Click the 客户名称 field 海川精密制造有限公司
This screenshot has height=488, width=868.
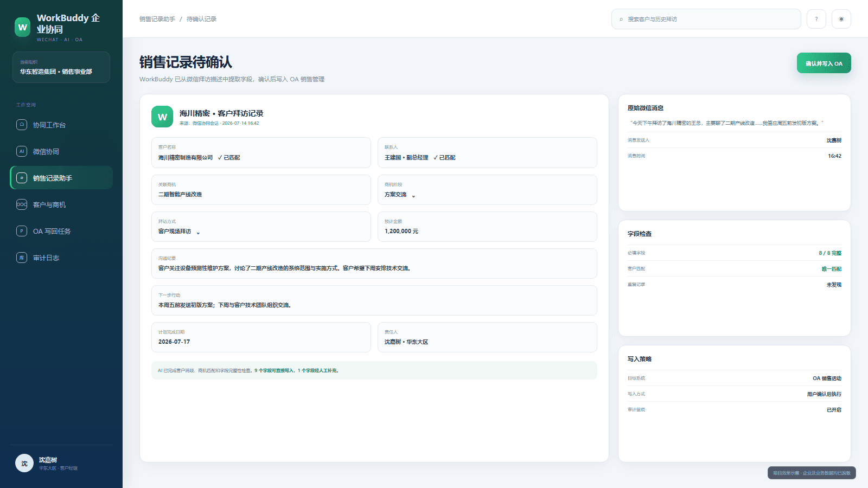(x=261, y=152)
